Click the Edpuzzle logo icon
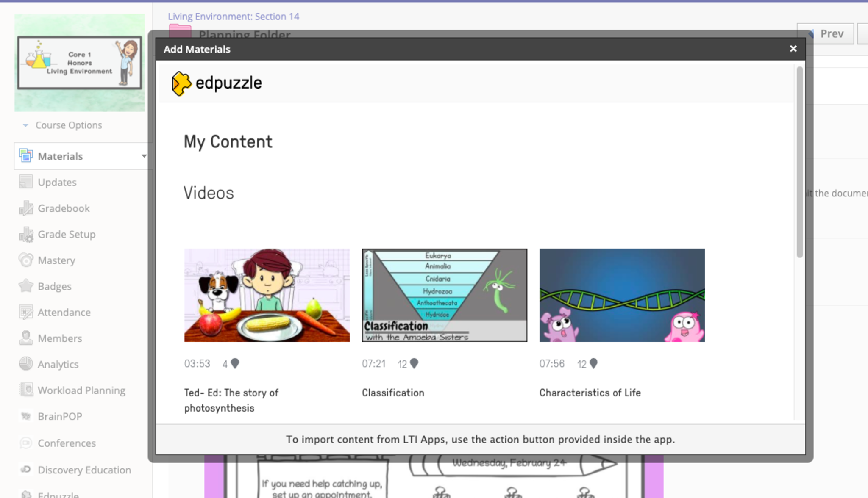 181,83
